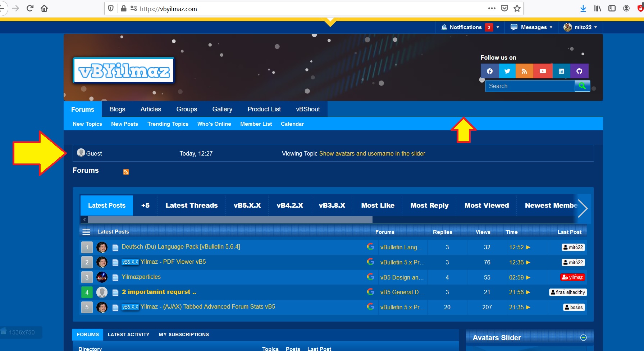The width and height of the screenshot is (644, 351).
Task: Open Yilmaz Tabbed Advanced Forum Stats thread
Action: 208,306
